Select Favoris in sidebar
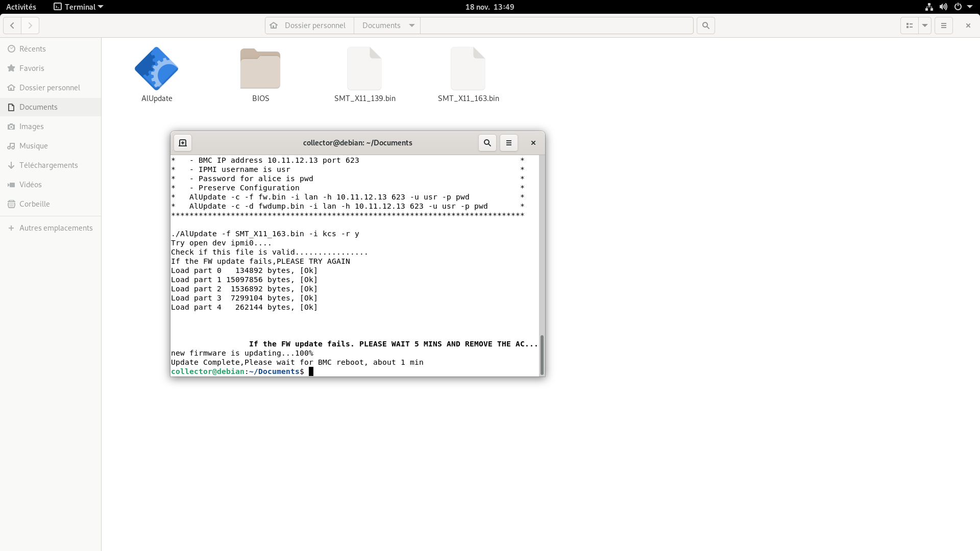980x551 pixels. point(51,68)
